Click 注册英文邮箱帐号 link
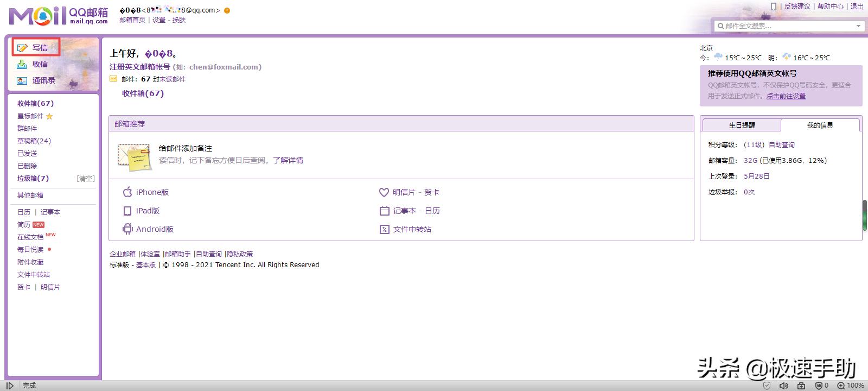 click(x=140, y=67)
